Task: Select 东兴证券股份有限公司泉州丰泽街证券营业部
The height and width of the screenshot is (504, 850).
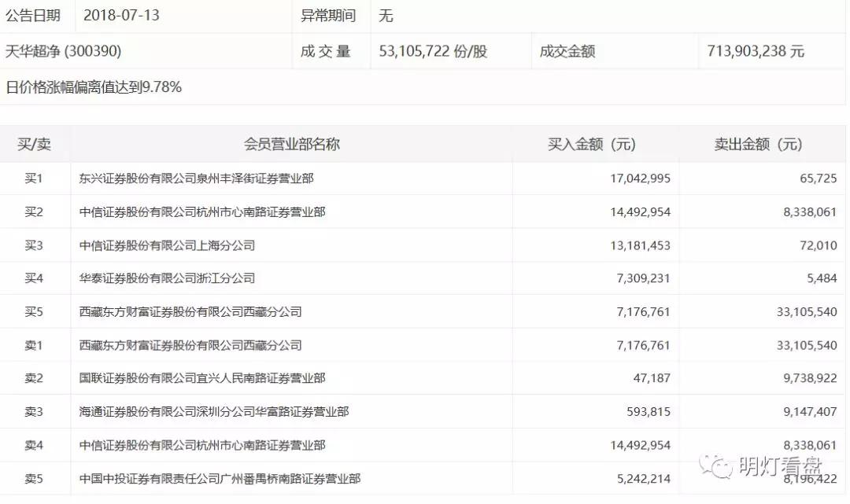Action: tap(196, 178)
